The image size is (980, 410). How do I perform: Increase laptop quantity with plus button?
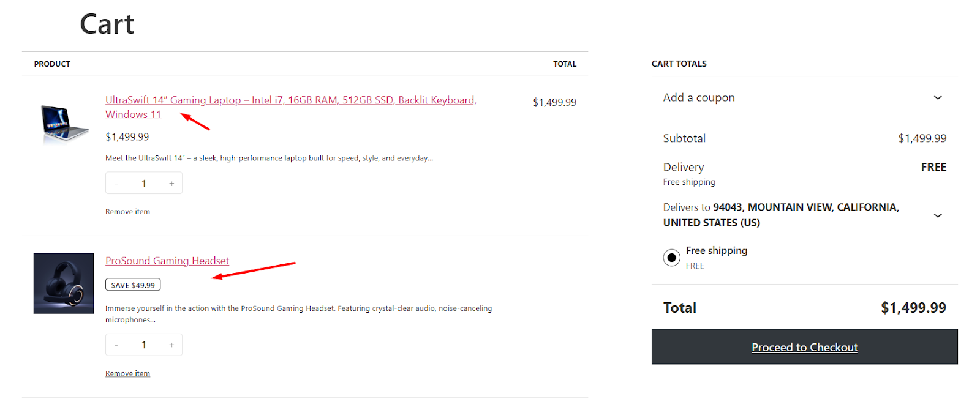[171, 184]
